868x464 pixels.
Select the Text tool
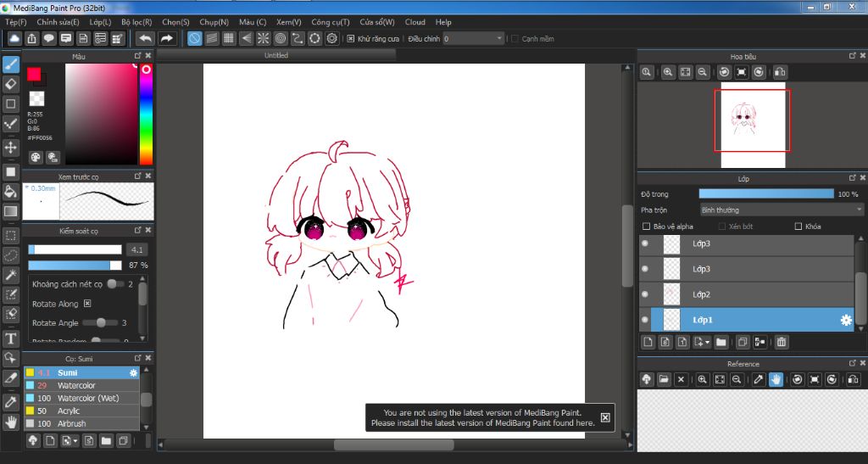point(10,338)
